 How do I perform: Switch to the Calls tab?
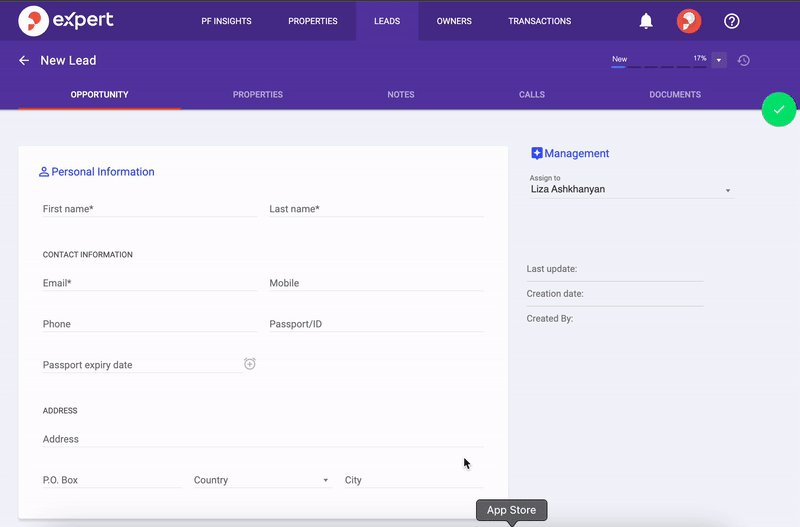tap(532, 94)
